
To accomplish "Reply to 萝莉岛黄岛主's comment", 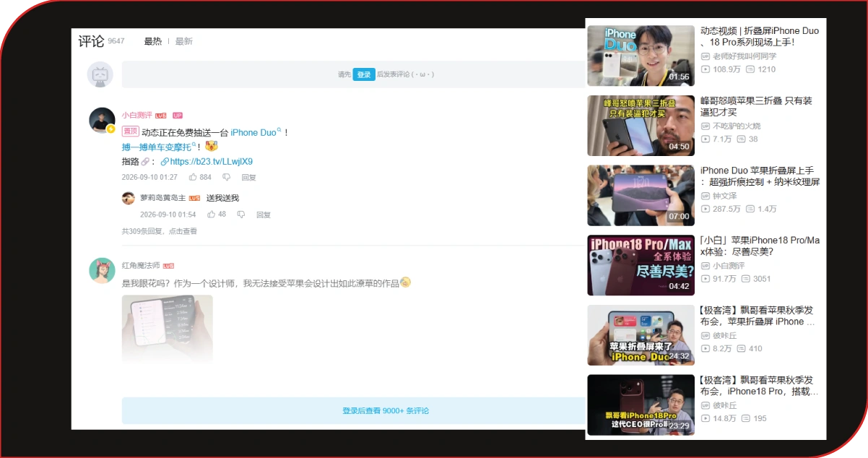I will [x=264, y=215].
